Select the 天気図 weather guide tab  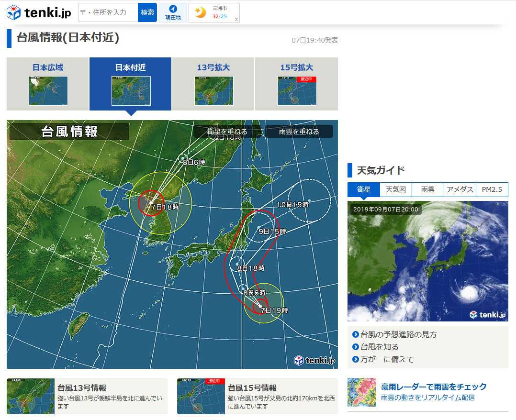tap(396, 189)
